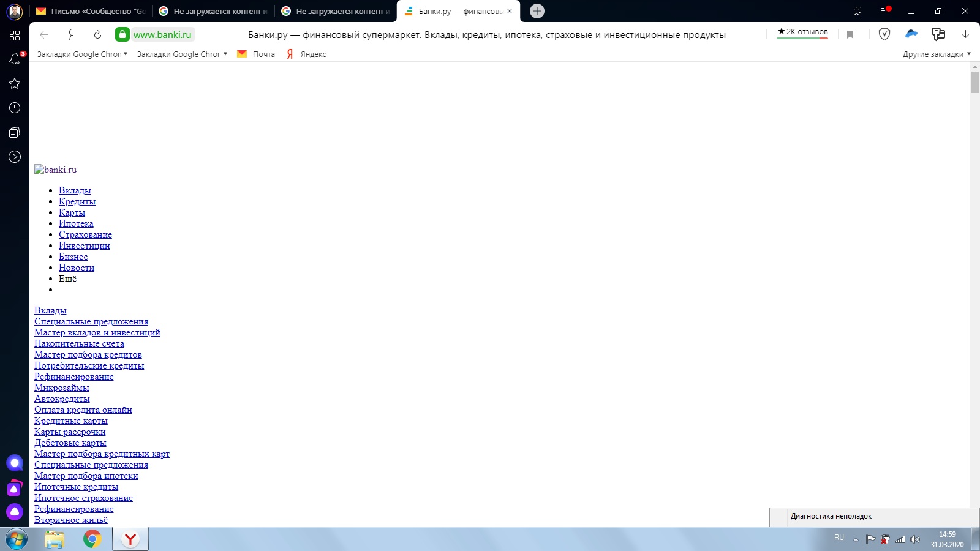Open the history clock in sidebar
The height and width of the screenshot is (551, 980).
tap(15, 108)
